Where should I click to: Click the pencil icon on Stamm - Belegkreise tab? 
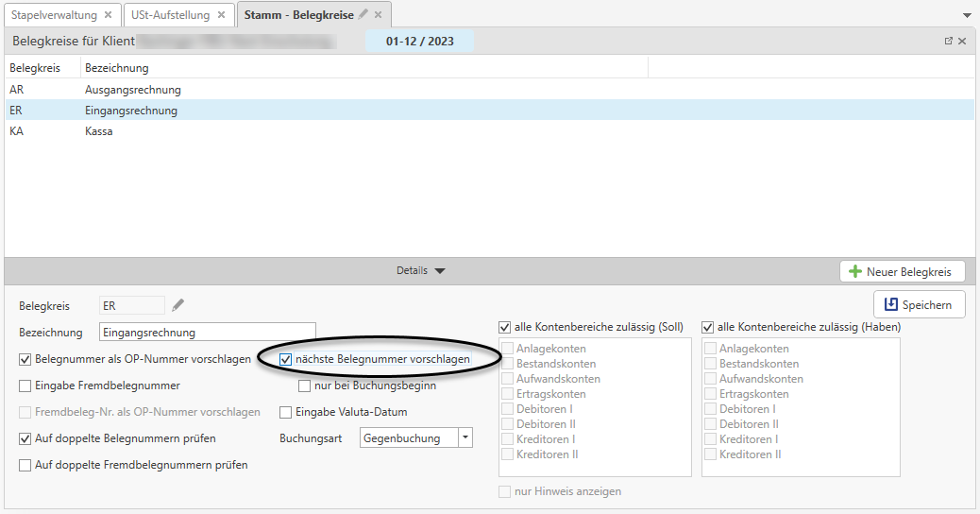click(x=363, y=14)
